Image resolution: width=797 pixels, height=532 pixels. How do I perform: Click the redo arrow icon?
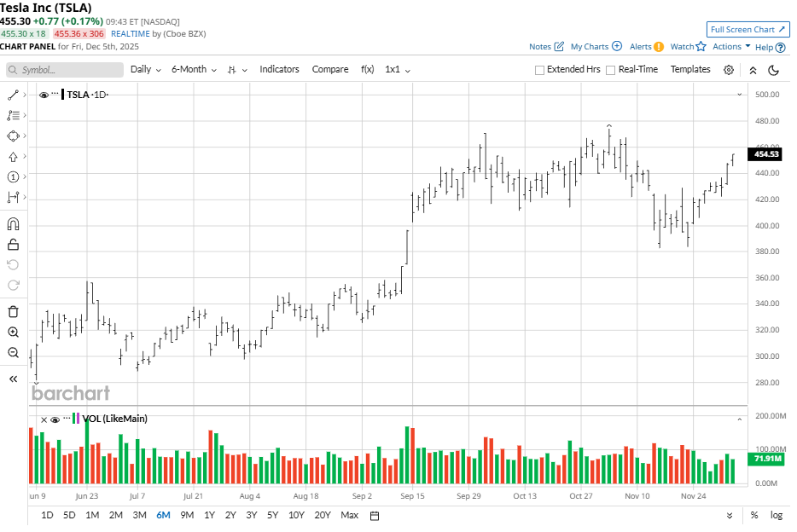(x=13, y=286)
